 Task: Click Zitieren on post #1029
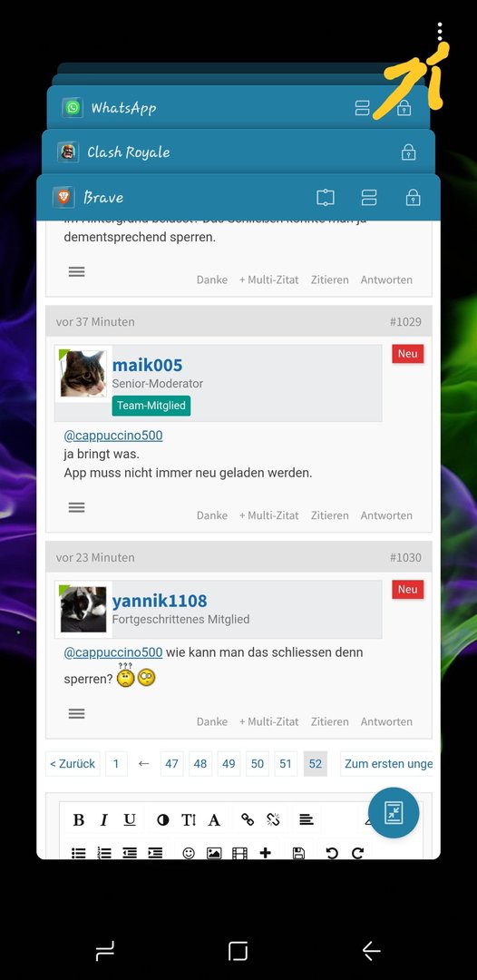point(330,515)
